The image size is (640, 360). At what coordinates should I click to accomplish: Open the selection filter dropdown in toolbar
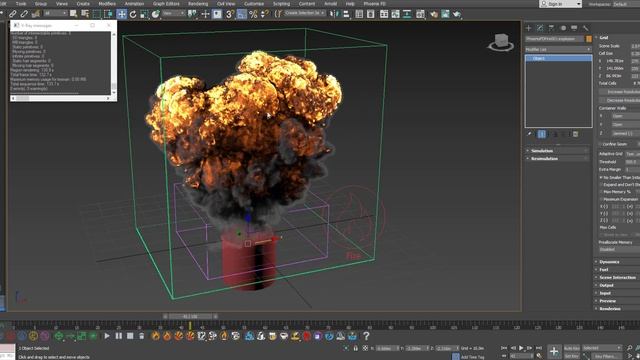click(x=56, y=13)
